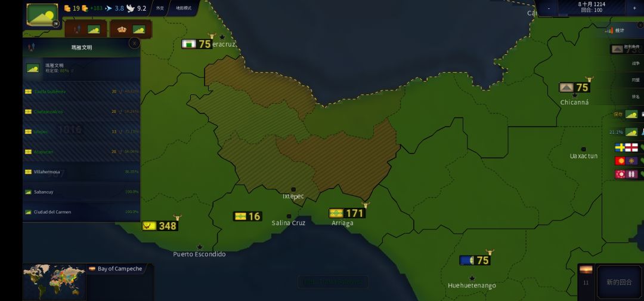644x301 pixels.
Task: Click the Tuxtla Gutiérrez row flag icon
Action: click(x=29, y=91)
